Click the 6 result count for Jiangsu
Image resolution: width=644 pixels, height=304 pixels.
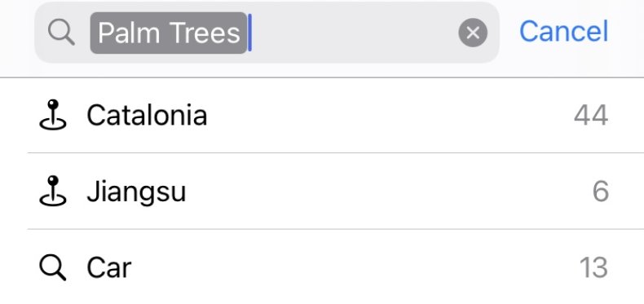pos(601,192)
